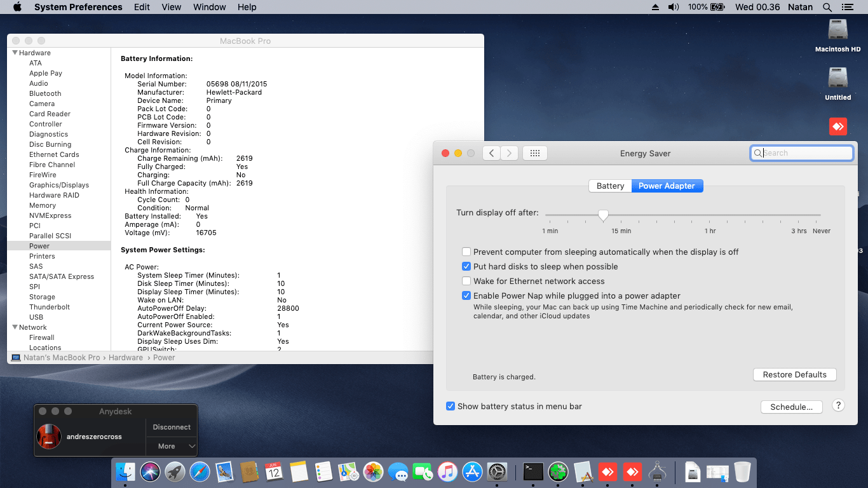
Task: Switch to the Battery tab
Action: (x=610, y=186)
